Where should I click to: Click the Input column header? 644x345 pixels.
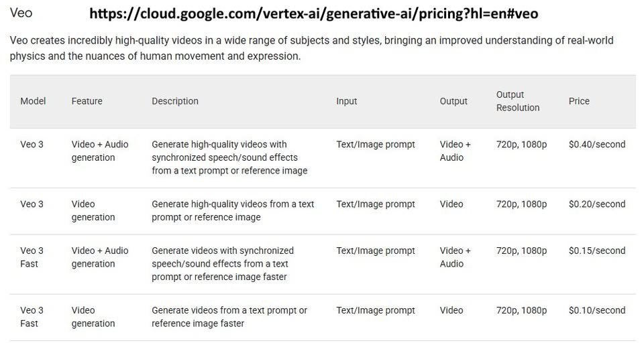pos(346,101)
